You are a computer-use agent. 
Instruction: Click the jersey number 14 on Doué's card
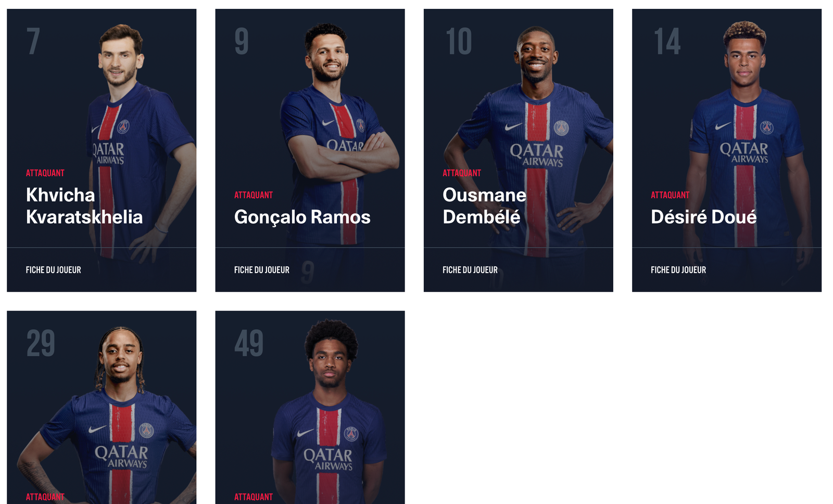pos(667,42)
